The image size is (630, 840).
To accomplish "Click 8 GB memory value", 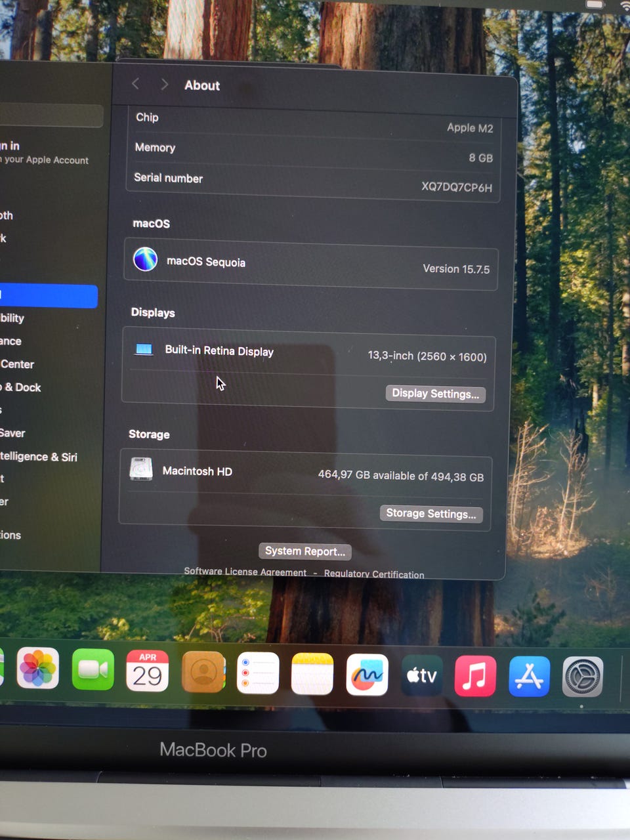I will [x=481, y=158].
